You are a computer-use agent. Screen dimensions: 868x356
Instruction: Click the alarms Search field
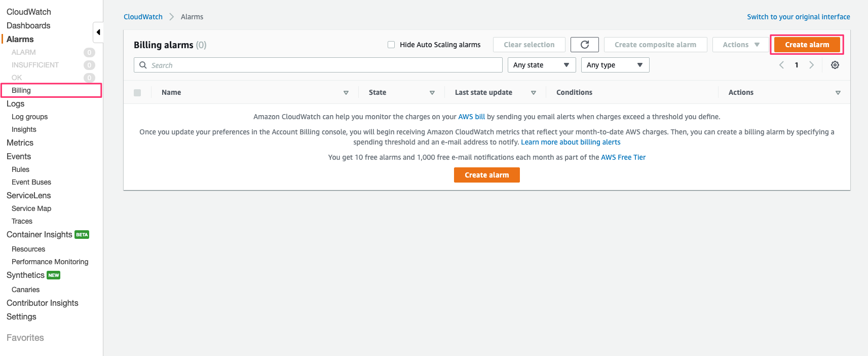pyautogui.click(x=318, y=65)
